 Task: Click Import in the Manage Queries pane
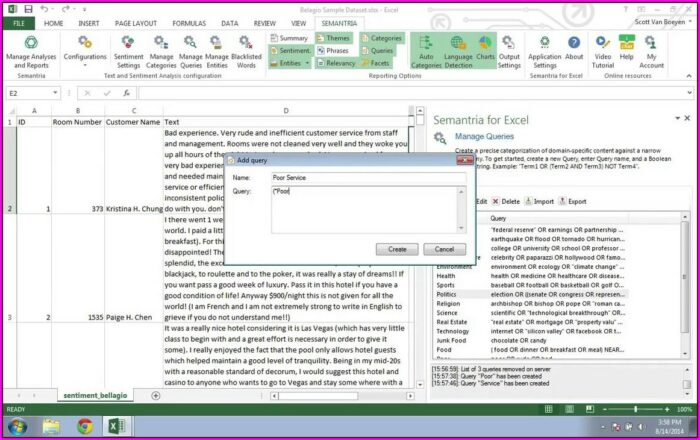click(x=539, y=201)
